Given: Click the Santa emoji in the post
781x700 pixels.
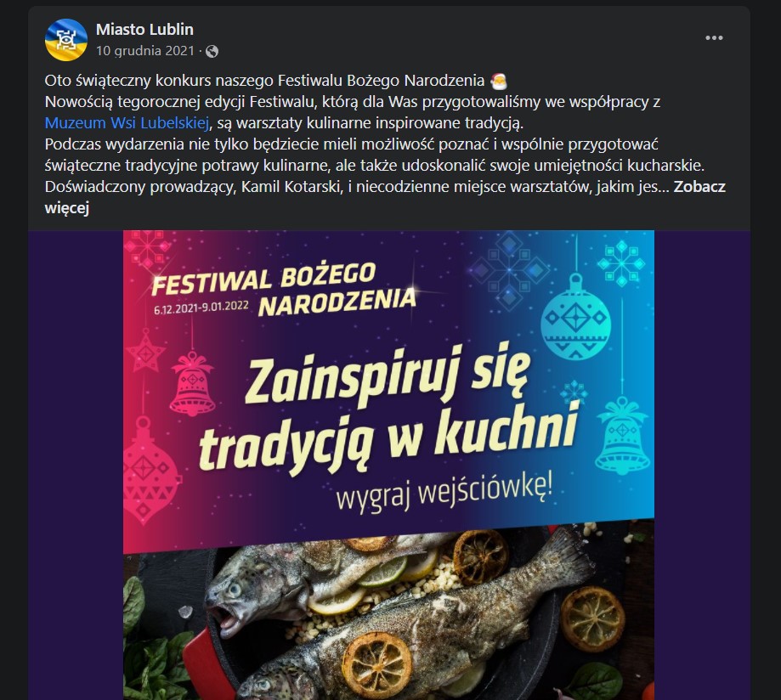Looking at the screenshot, I should (498, 81).
